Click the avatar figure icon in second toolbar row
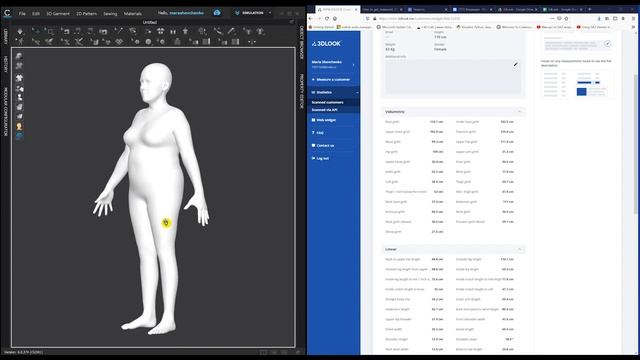This screenshot has width=640, height=360. (19, 41)
